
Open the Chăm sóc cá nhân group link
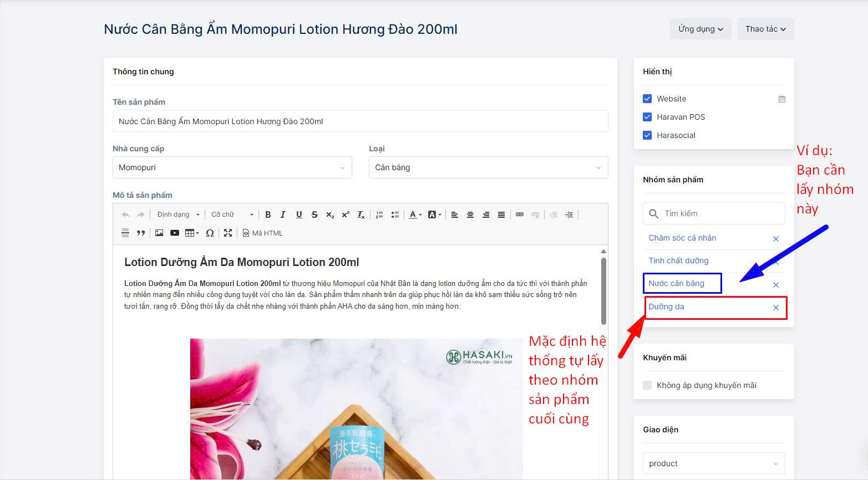coord(682,238)
